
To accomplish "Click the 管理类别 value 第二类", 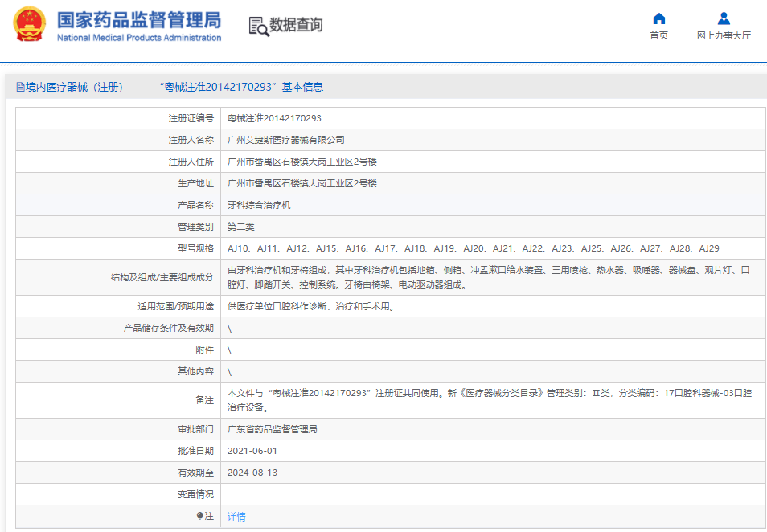I will 241,227.
